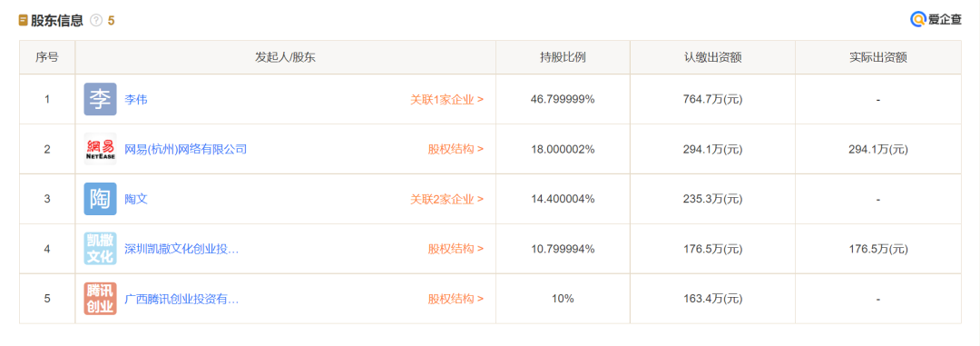Viewport: 980px width, 346px height.
Task: Open 网易(杭州)网络有限公司 company link
Action: pyautogui.click(x=186, y=149)
